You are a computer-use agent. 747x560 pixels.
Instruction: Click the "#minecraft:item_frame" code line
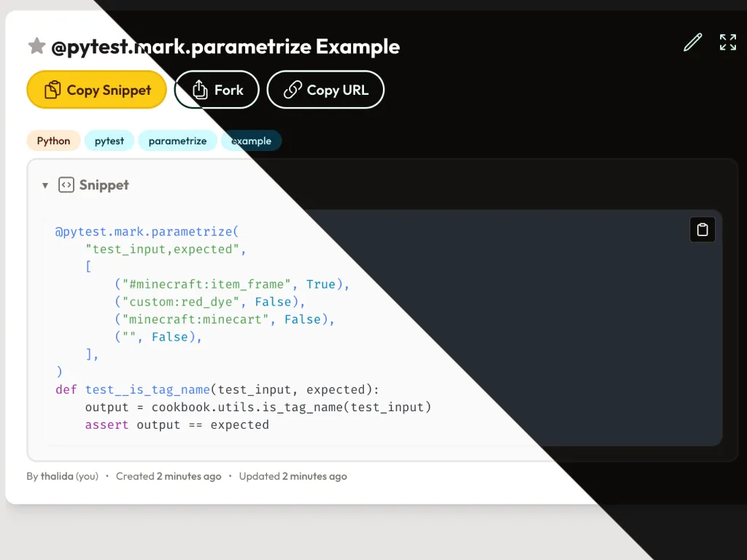coord(232,284)
